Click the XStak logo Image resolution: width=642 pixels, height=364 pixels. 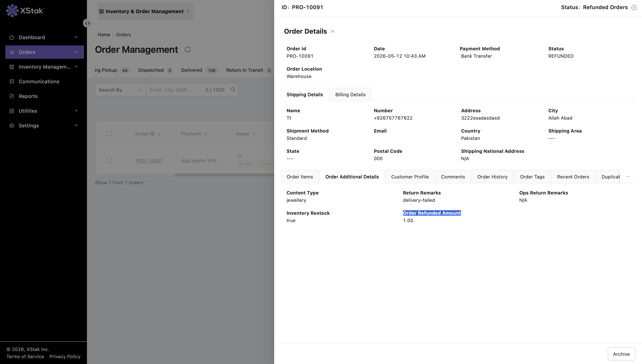point(25,10)
